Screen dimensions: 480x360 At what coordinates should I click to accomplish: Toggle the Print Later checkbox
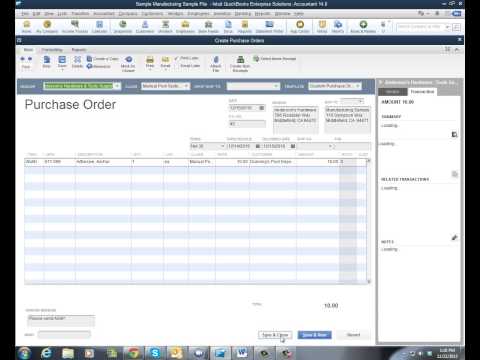point(177,58)
